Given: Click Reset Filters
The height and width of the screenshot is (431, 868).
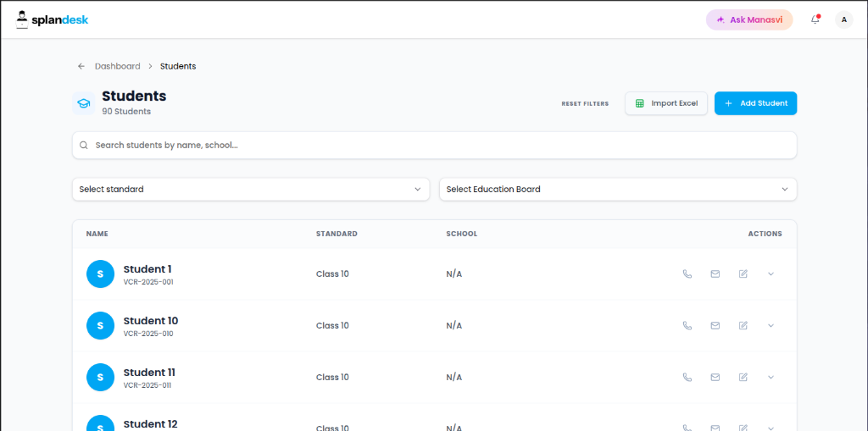Looking at the screenshot, I should click(x=585, y=103).
